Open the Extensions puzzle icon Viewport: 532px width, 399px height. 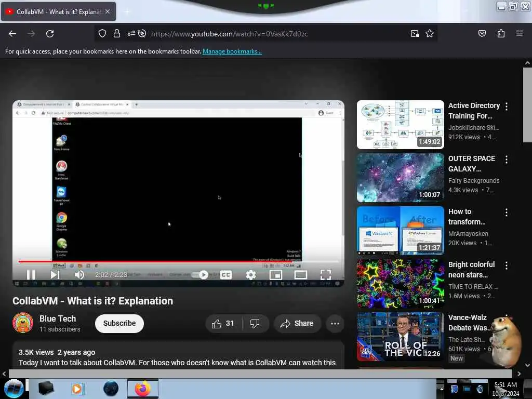[501, 33]
